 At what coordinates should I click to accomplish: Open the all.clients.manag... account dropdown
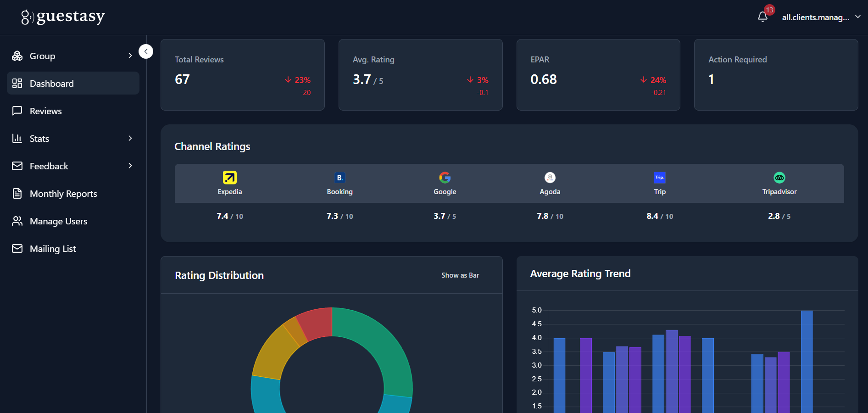pos(821,17)
